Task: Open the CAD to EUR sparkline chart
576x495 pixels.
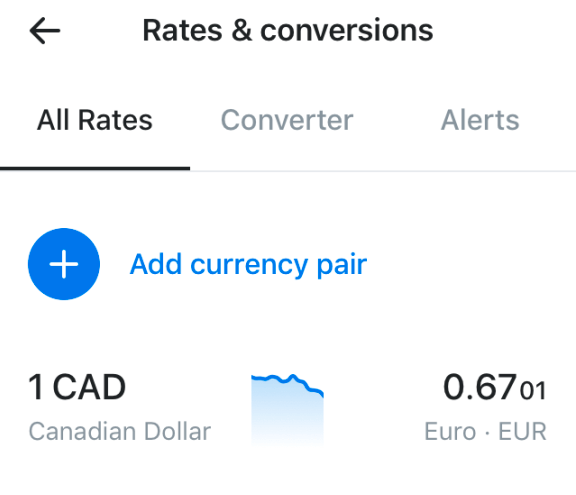Action: click(x=287, y=410)
